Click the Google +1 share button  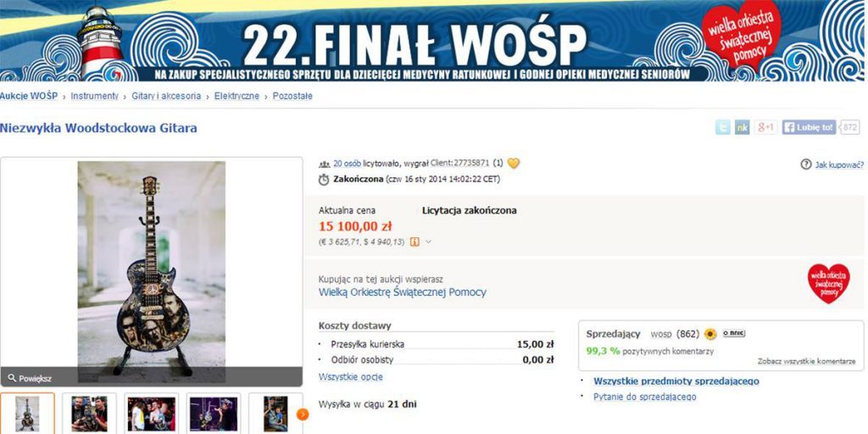click(x=765, y=127)
